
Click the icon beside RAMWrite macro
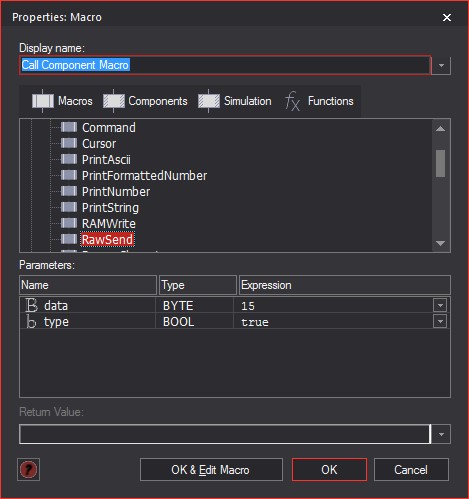tap(69, 223)
